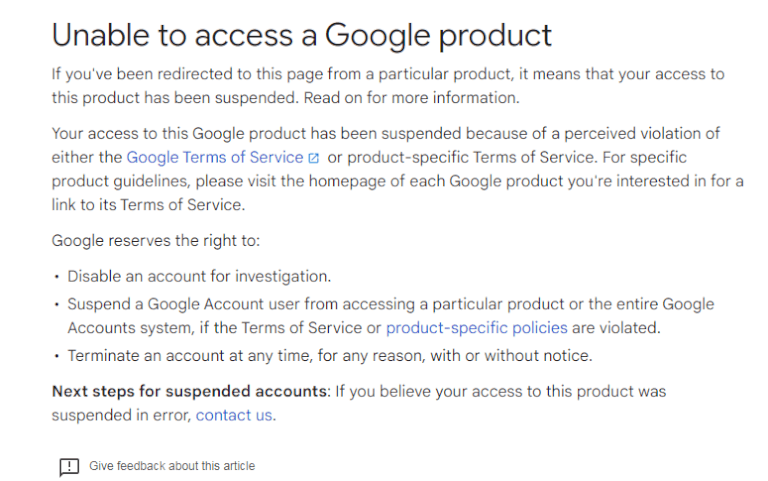Click the feedback speech-bubble exclamation icon
Screen dimensions: 768x481
coord(69,467)
